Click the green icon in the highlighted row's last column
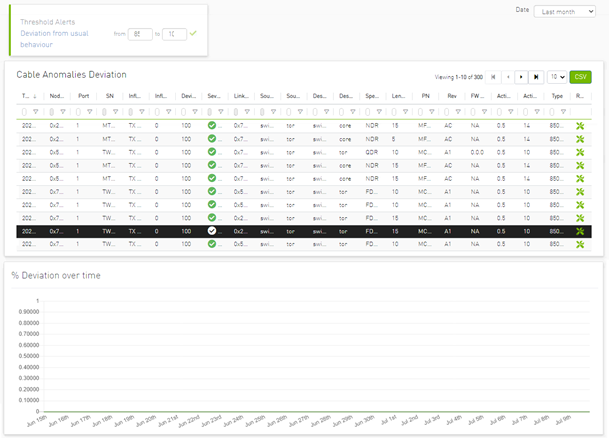This screenshot has height=438, width=609. tap(580, 230)
